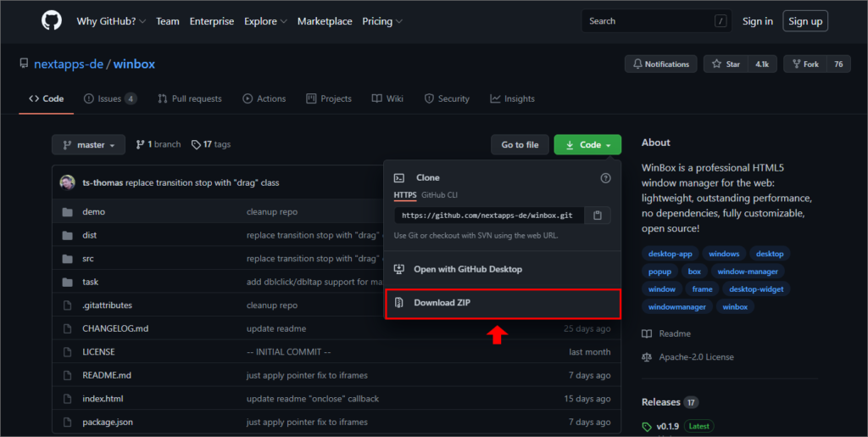The image size is (868, 437).
Task: Click the desktop download icon beside Open with GitHub Desktop
Action: (398, 269)
